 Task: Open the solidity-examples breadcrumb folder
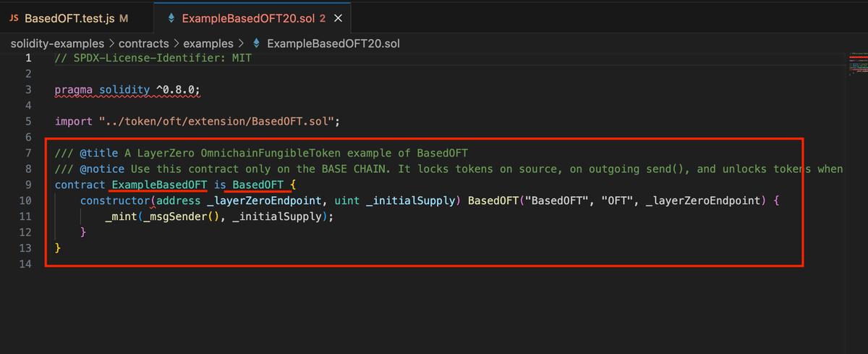coord(57,43)
